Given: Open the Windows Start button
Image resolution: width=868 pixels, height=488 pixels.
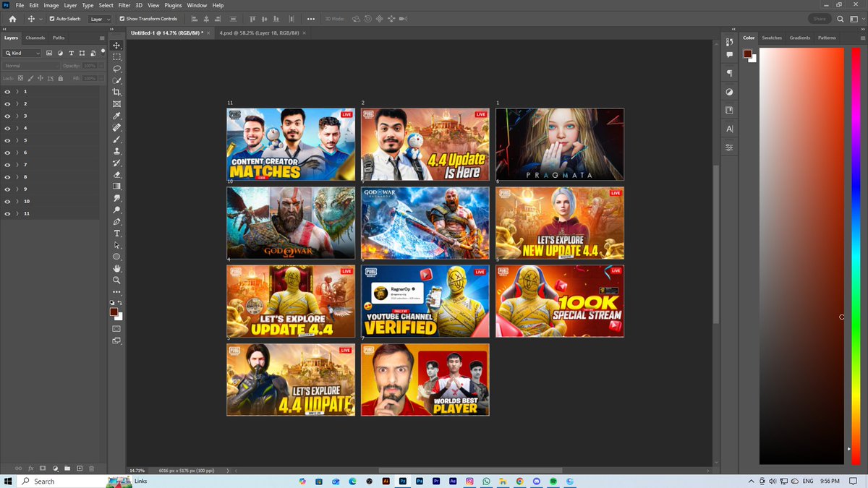Looking at the screenshot, I should click(7, 481).
